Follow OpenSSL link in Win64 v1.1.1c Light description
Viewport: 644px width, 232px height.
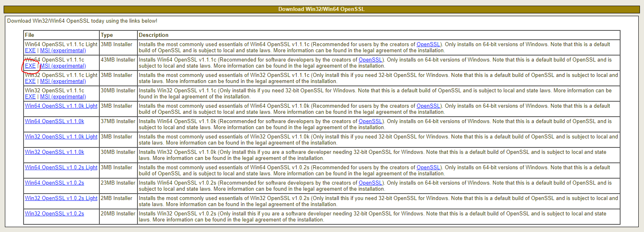pos(428,45)
